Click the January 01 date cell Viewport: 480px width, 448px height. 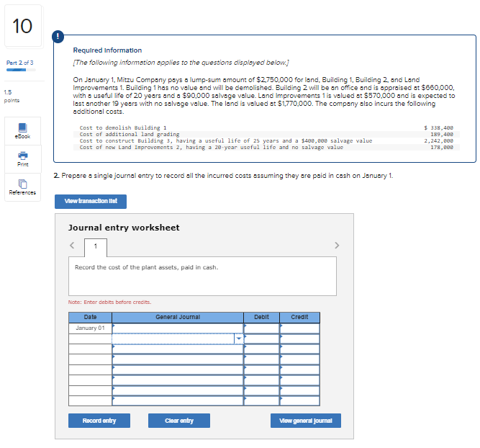(90, 328)
